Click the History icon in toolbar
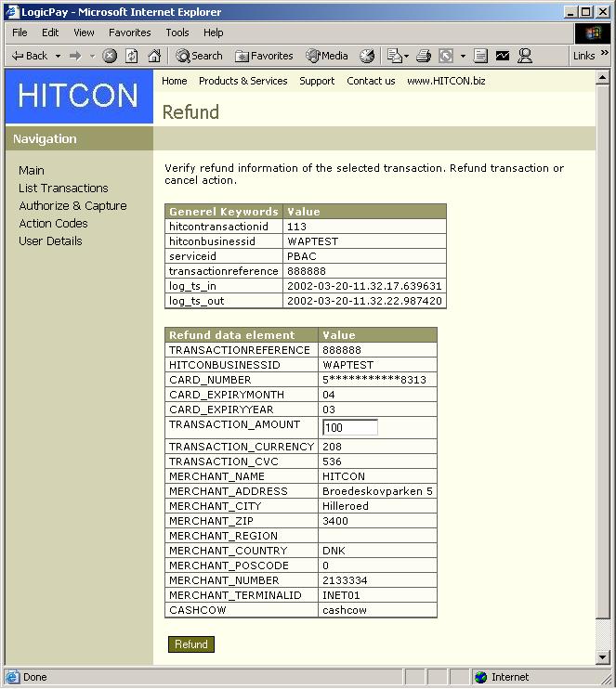 click(x=367, y=56)
